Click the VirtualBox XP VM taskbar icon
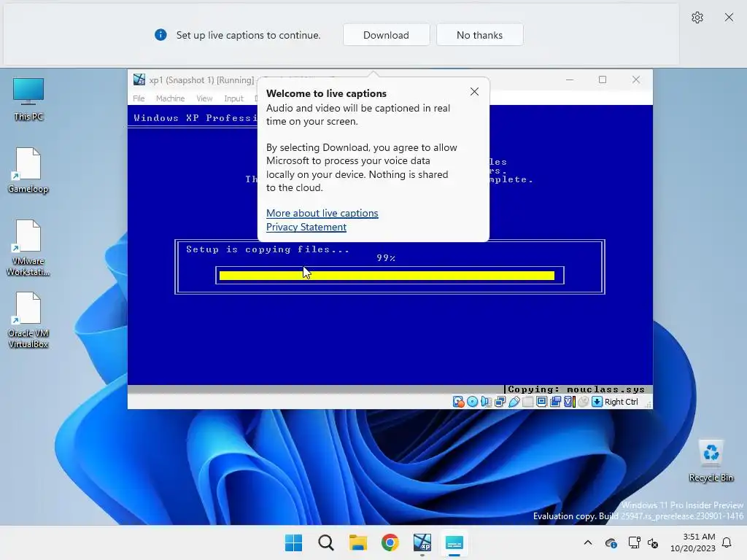 click(422, 542)
